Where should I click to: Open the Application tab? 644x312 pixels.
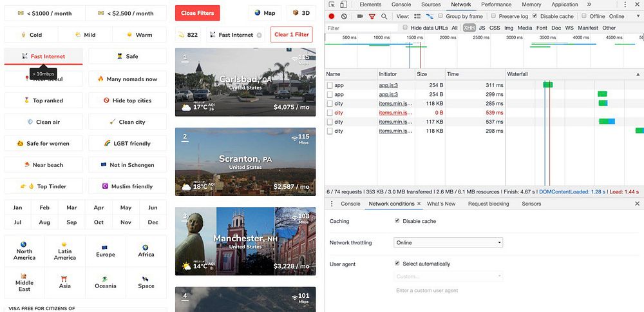click(565, 5)
